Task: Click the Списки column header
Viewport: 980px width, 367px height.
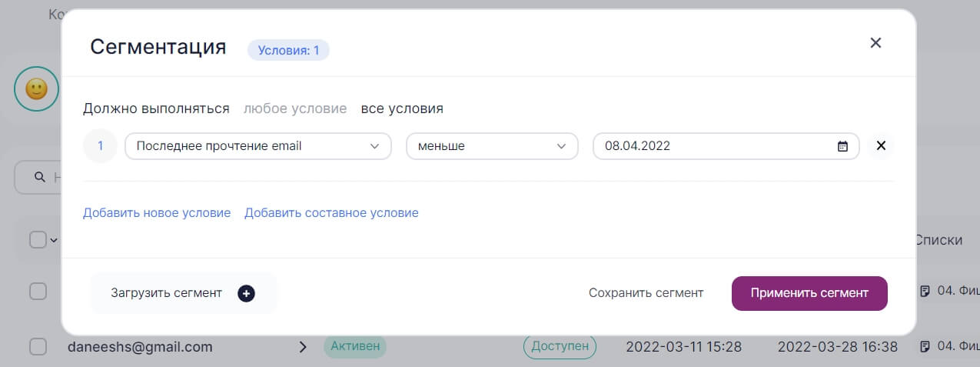Action: coord(938,240)
